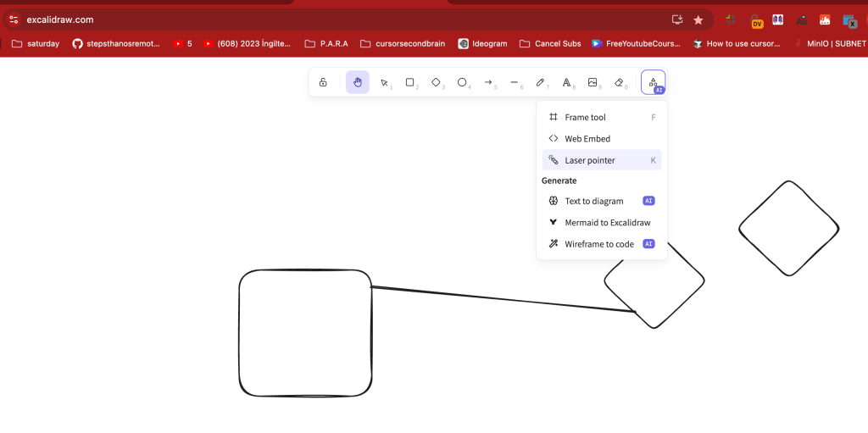Image resolution: width=868 pixels, height=433 pixels.
Task: Select the Selection arrow tool
Action: point(384,82)
